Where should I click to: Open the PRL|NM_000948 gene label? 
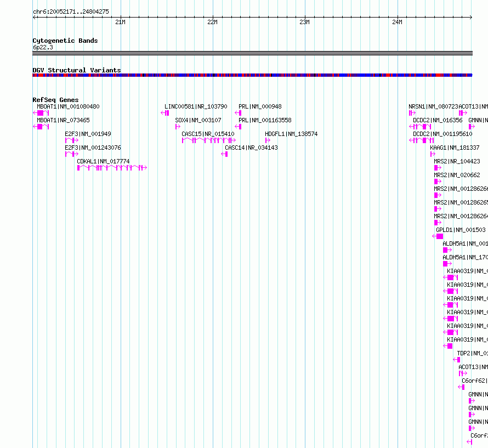pyautogui.click(x=260, y=106)
